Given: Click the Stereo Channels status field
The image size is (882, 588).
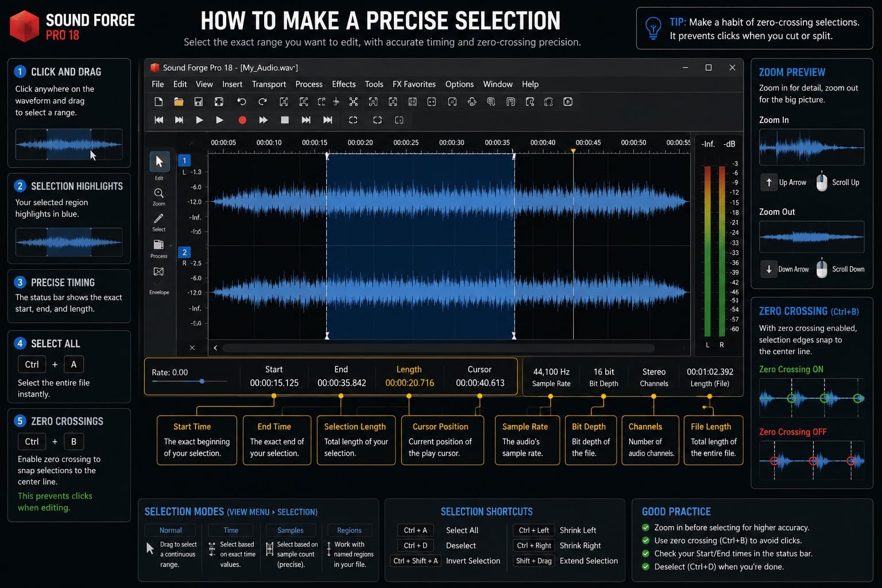Looking at the screenshot, I should point(654,377).
